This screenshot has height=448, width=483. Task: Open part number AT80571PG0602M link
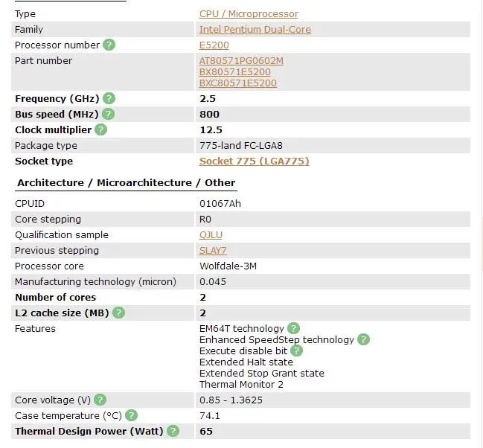point(241,61)
